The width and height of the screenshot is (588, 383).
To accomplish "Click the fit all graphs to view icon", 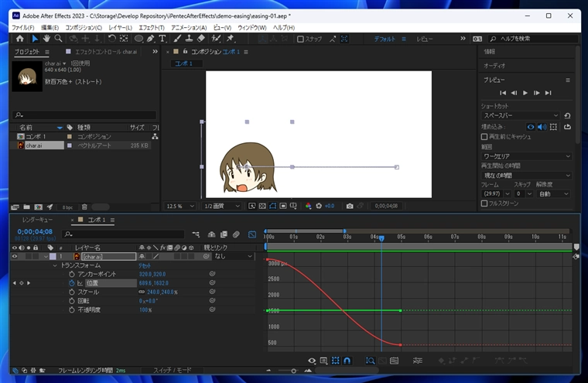I will tap(394, 361).
